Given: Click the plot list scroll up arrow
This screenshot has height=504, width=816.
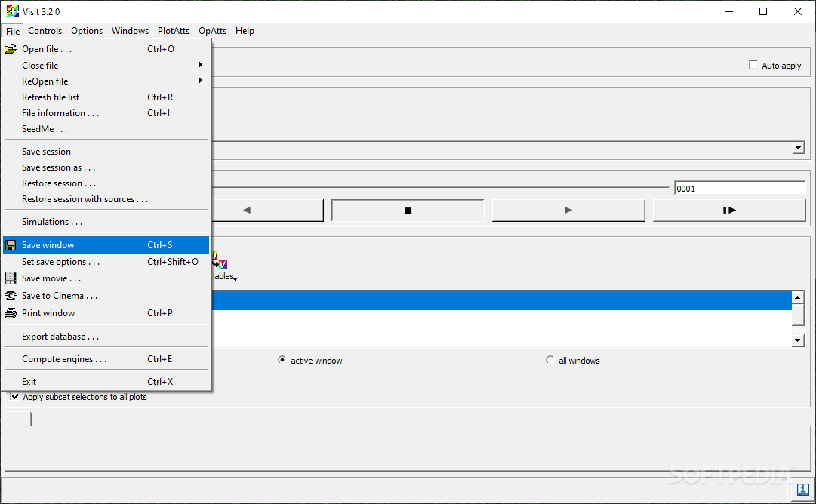Looking at the screenshot, I should point(798,297).
